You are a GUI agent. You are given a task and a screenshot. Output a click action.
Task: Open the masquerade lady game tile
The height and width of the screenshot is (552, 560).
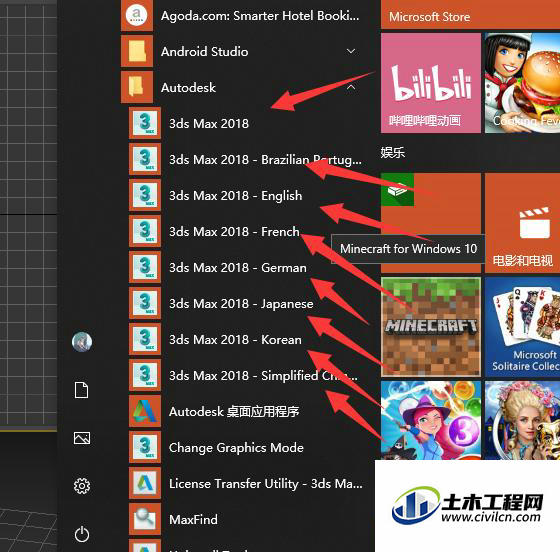point(522,420)
